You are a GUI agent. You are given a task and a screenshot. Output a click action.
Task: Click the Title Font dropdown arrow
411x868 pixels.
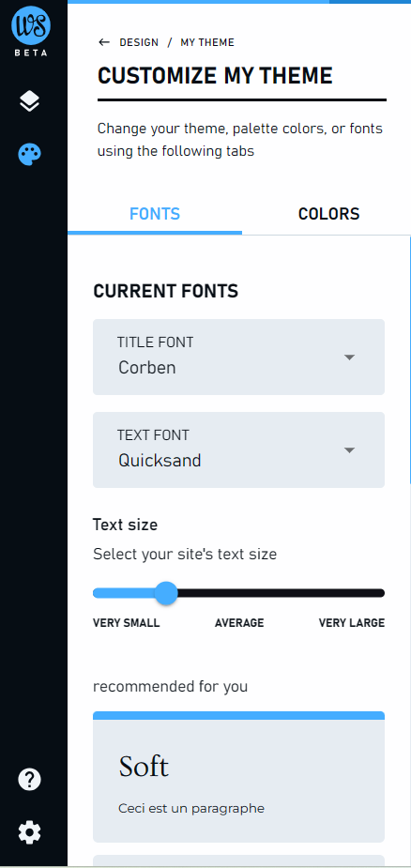point(349,358)
